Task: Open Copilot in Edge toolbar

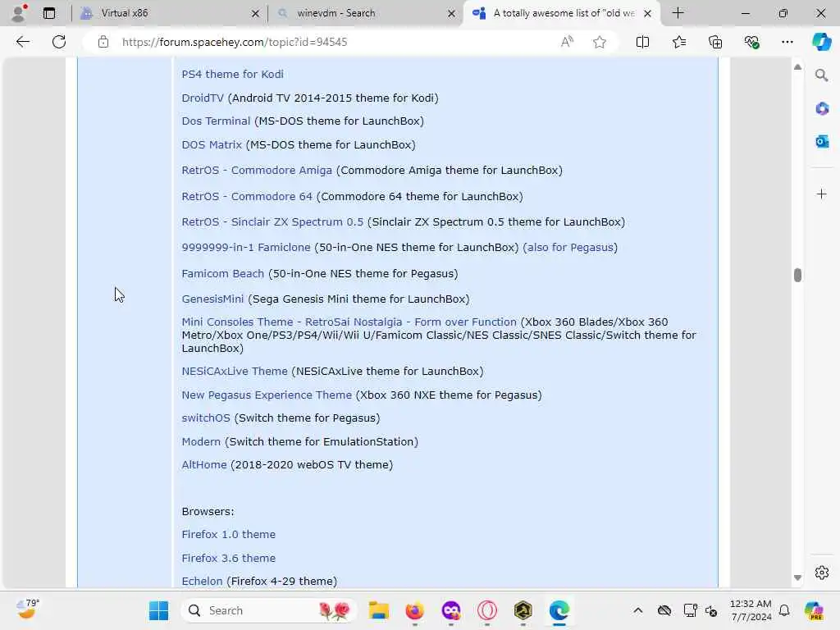Action: (x=821, y=42)
